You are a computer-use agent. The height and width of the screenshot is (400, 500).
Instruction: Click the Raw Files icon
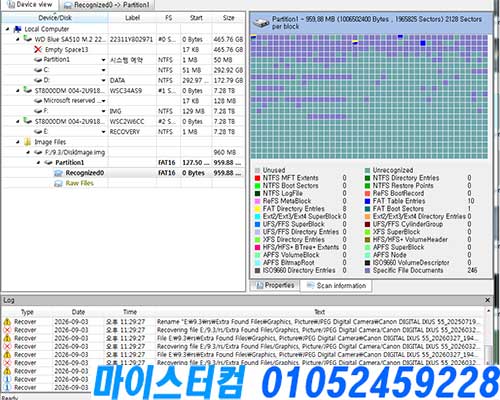pos(58,183)
